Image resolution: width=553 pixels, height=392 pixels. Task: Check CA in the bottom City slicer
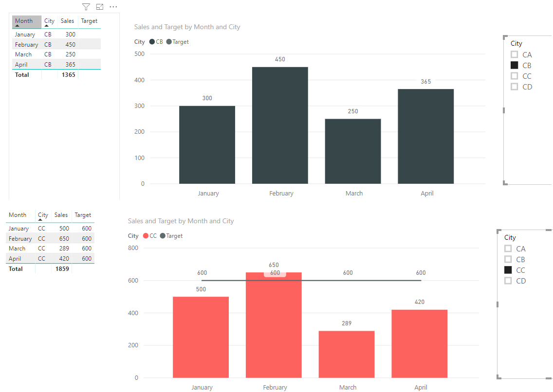tap(508, 249)
